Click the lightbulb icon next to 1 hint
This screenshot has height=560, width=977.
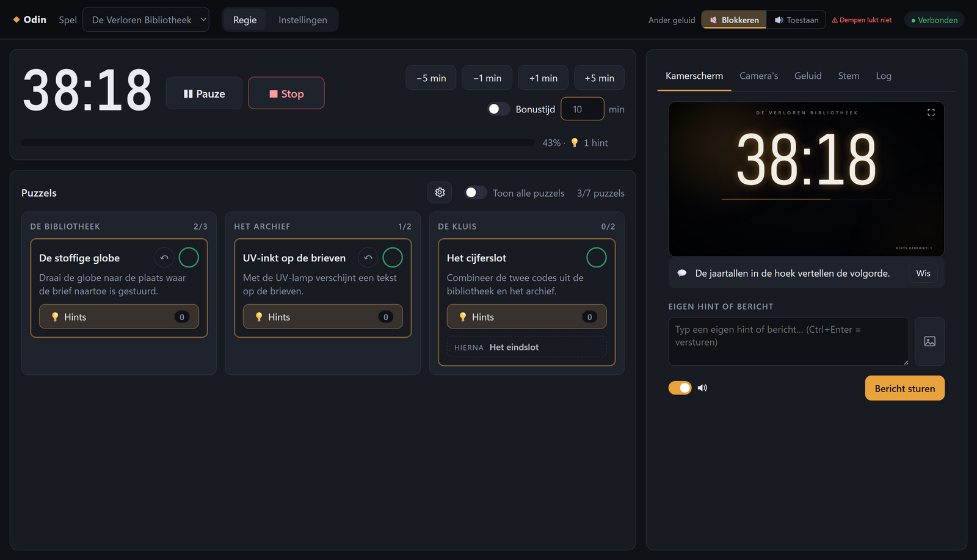coord(574,143)
